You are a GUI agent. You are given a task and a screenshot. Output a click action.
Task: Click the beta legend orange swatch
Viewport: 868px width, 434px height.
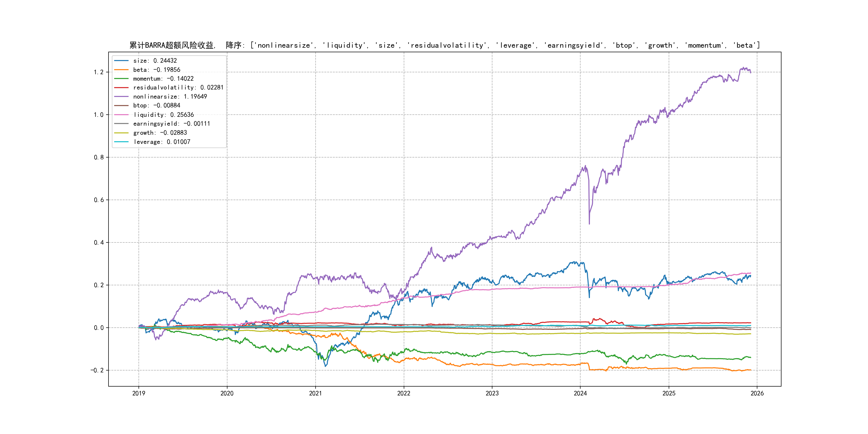pyautogui.click(x=121, y=70)
